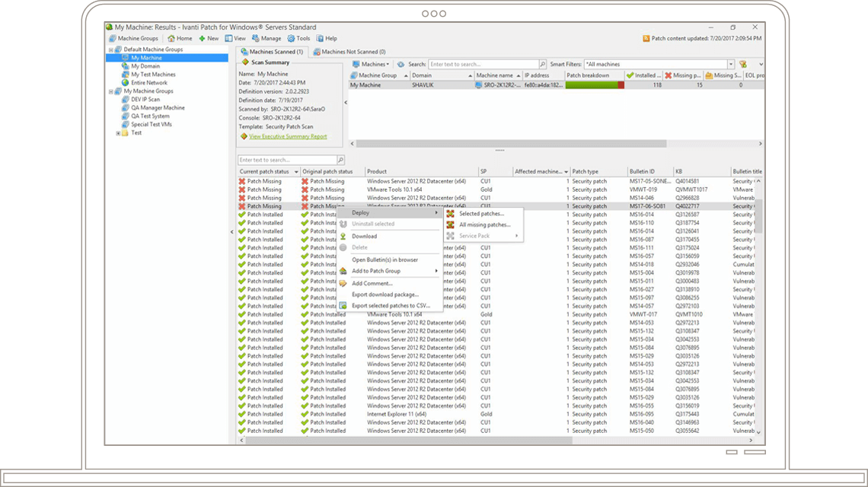Select DEV IP Scan group
Screen dimensions: 868x487
pos(145,100)
